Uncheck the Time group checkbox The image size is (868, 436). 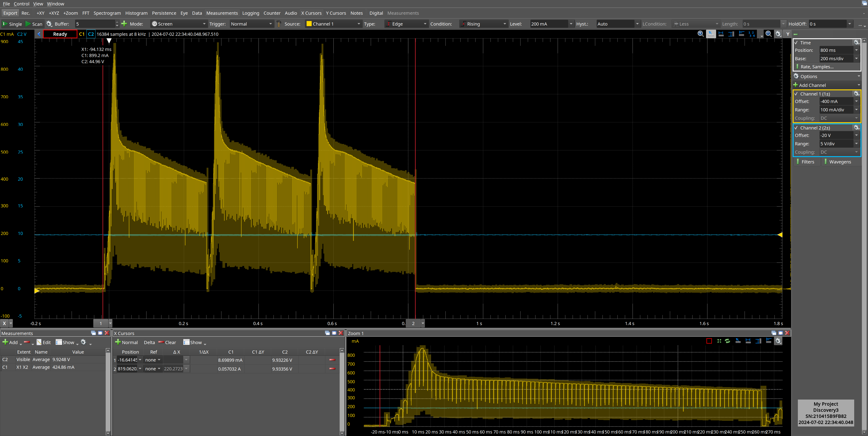[796, 43]
